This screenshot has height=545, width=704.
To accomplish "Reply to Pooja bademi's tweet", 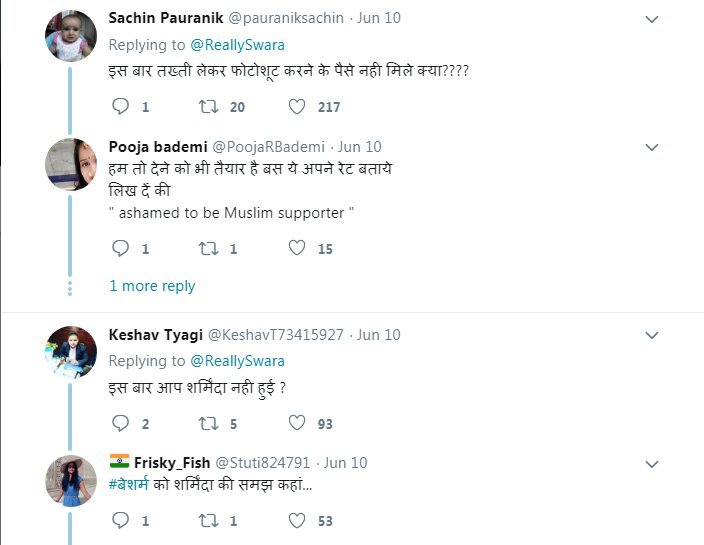I will (x=120, y=249).
